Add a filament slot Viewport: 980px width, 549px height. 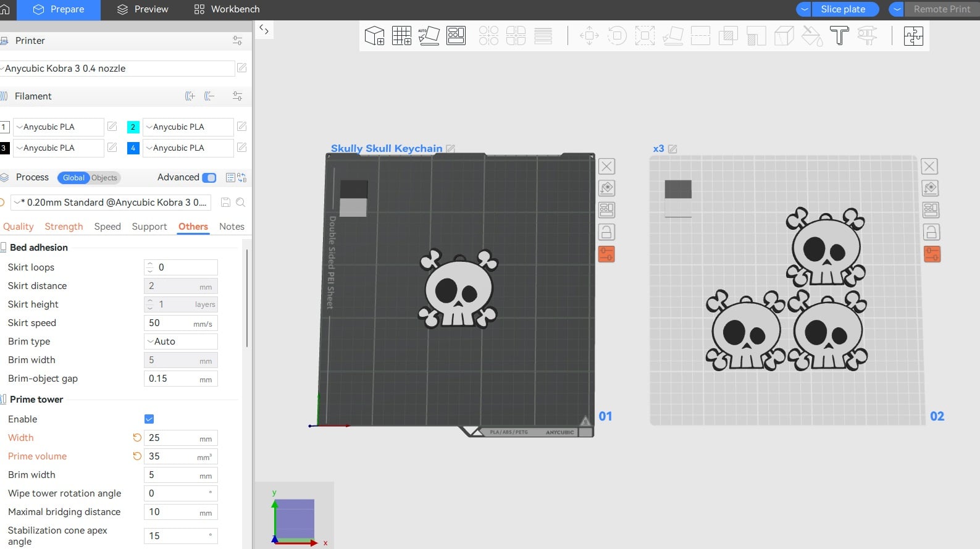[190, 96]
